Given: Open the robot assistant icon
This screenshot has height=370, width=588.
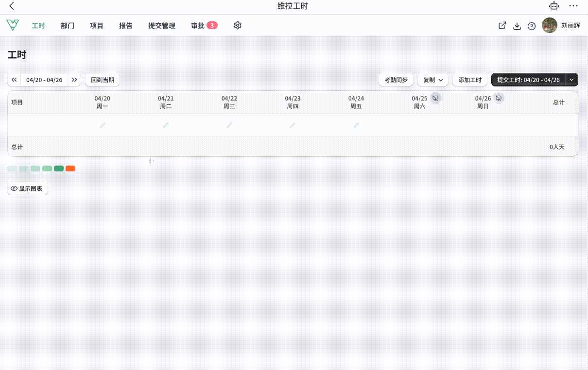Looking at the screenshot, I should pyautogui.click(x=553, y=6).
